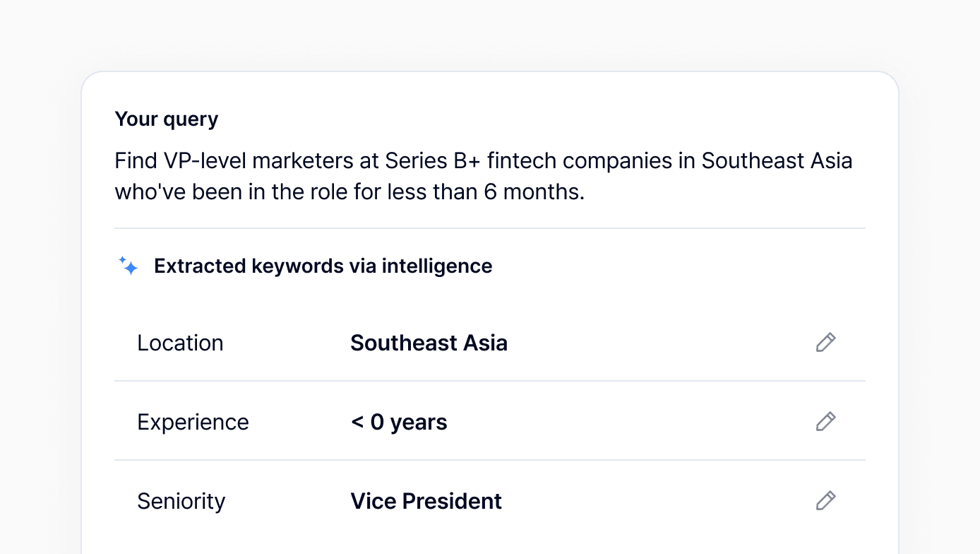This screenshot has width=980, height=554.
Task: Click the blue sparkle intelligence icon
Action: (x=129, y=266)
